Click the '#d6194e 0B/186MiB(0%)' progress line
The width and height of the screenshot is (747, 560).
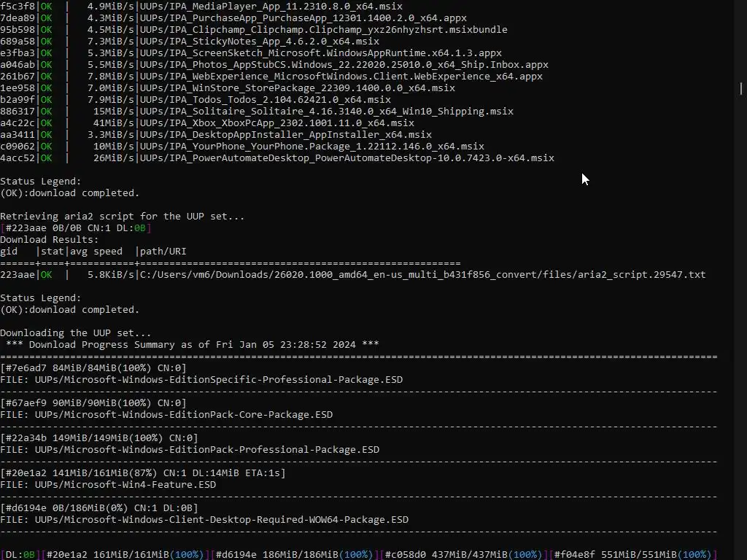pos(99,508)
